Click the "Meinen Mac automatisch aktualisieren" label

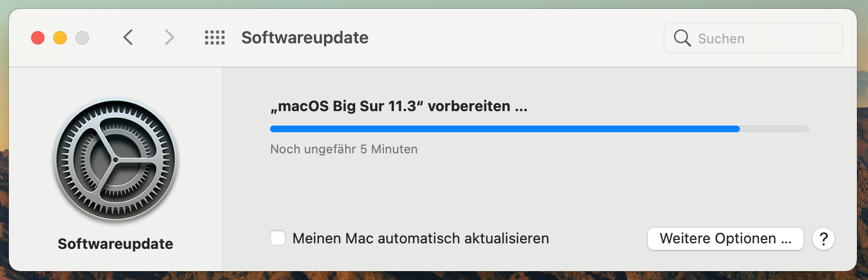tap(421, 238)
